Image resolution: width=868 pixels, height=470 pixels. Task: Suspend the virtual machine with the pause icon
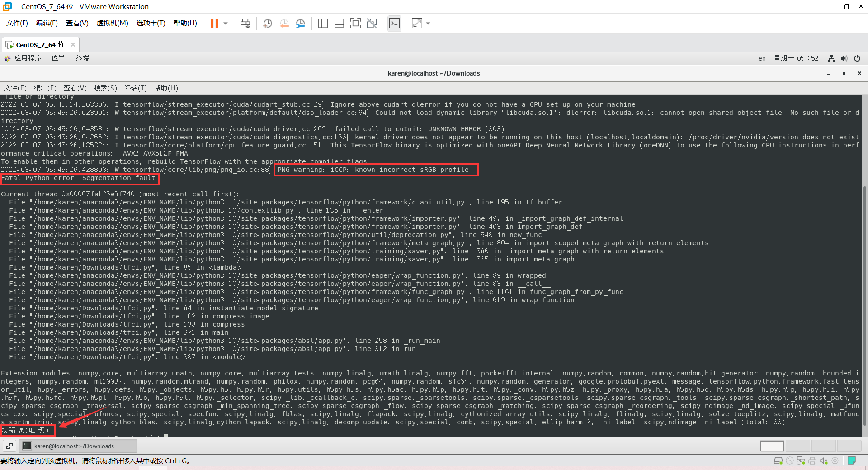[x=214, y=23]
